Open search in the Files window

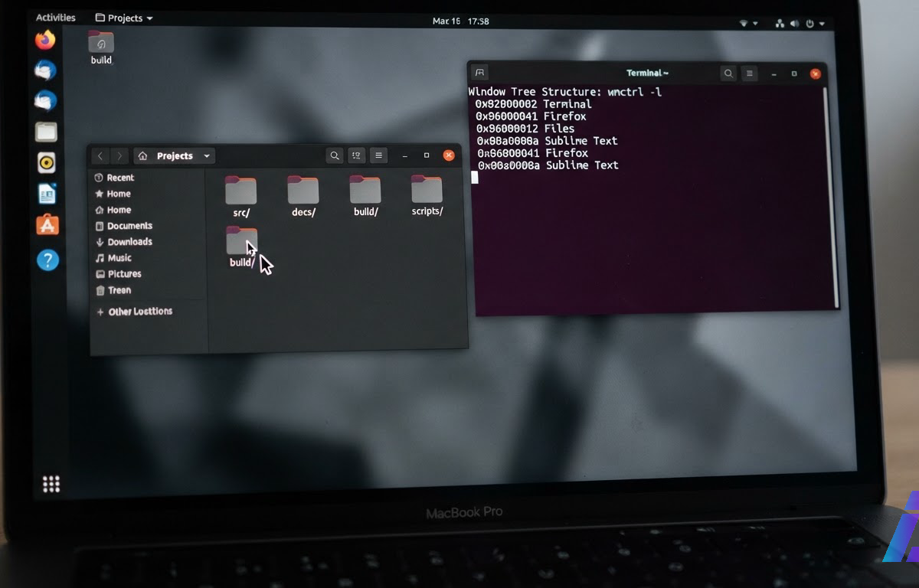click(x=335, y=155)
